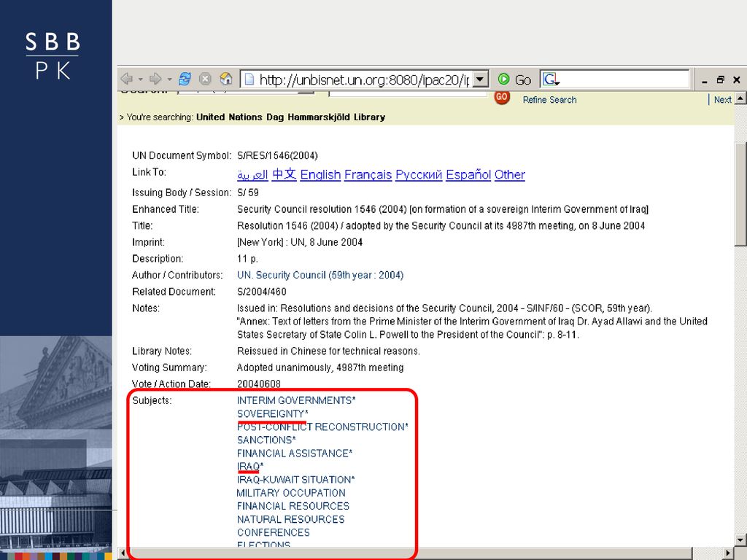Click the description value '11 p.'

point(247,259)
